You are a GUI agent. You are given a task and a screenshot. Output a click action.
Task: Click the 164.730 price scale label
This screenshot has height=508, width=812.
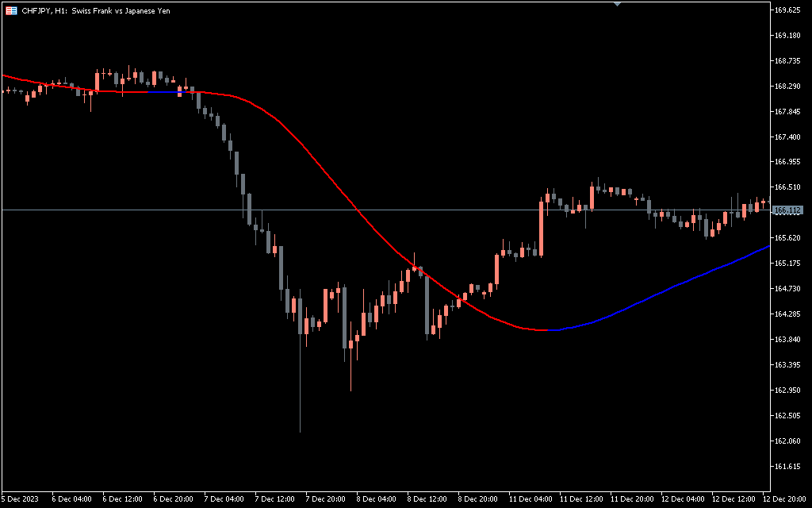pyautogui.click(x=787, y=289)
